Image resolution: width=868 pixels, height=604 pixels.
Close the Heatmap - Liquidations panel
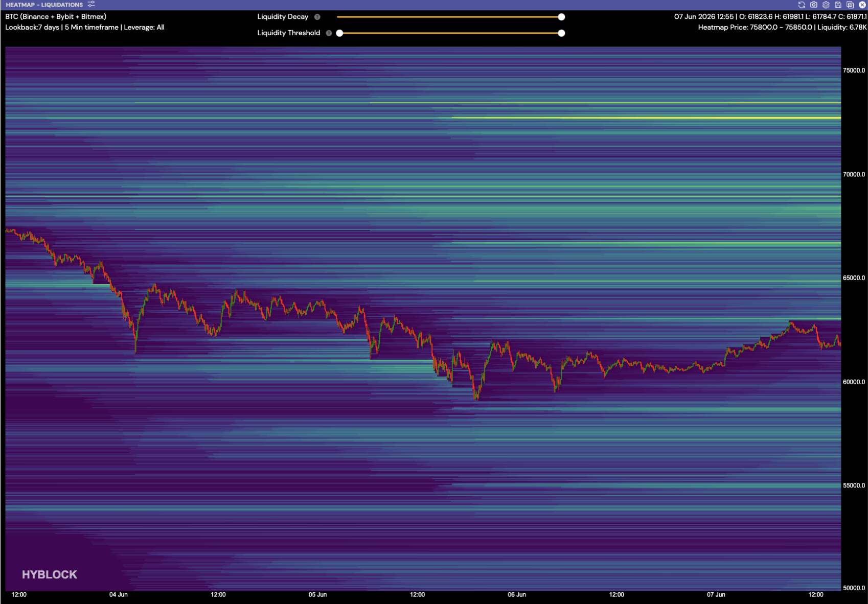(x=862, y=5)
